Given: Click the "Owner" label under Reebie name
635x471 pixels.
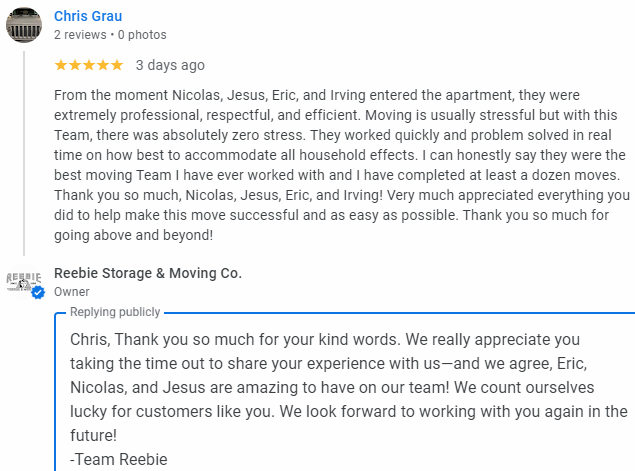Looking at the screenshot, I should pos(71,291).
